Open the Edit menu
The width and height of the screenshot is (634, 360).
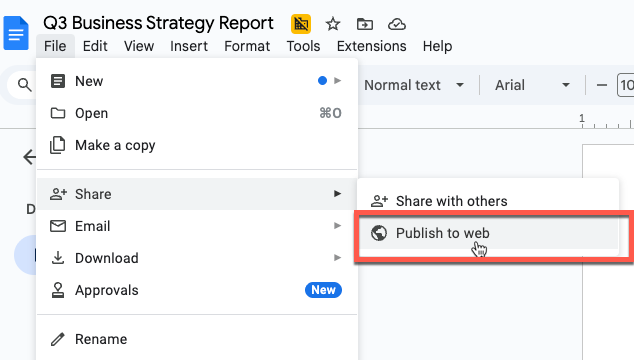(x=95, y=46)
